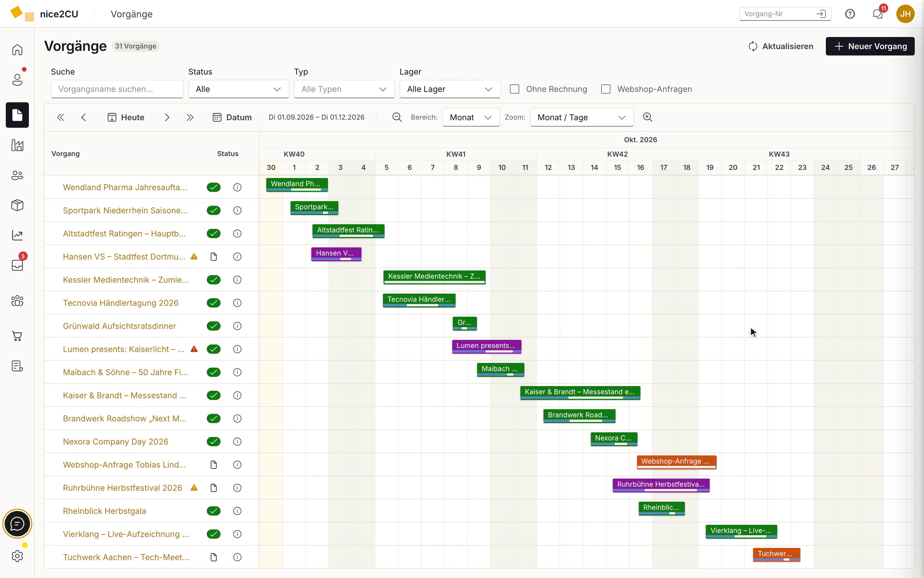Click the Vorgangsname search field
Screen dimensions: 924x578
coord(117,89)
